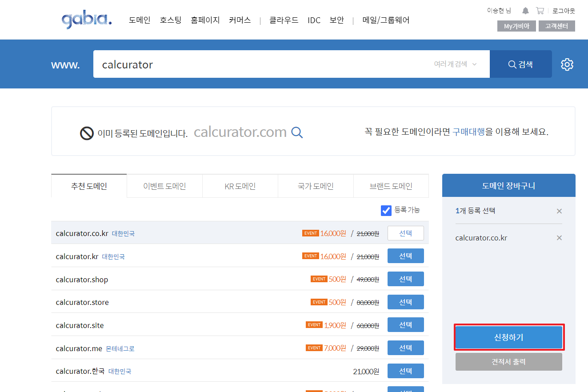Select the 추천 도메인 tab
The image size is (588, 392).
[x=89, y=186]
